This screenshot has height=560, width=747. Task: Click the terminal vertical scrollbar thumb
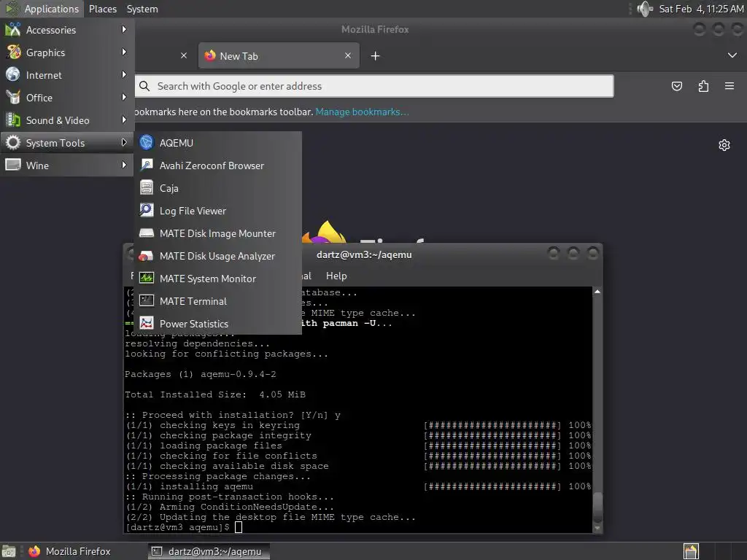pos(597,506)
